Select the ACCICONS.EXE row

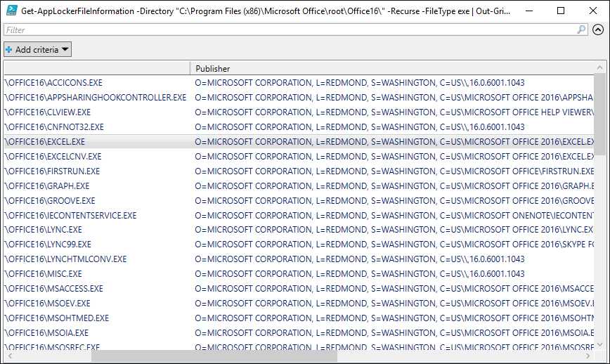click(x=53, y=83)
